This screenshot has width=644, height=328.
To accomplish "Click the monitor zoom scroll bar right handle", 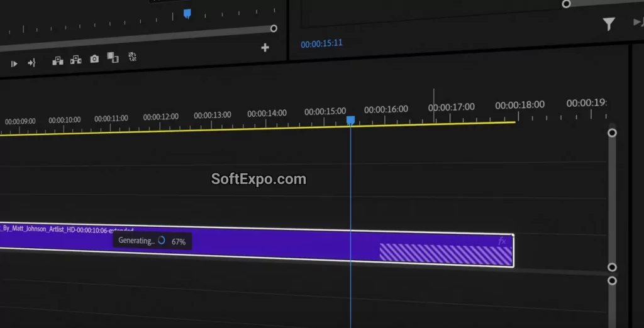I will coord(274,28).
